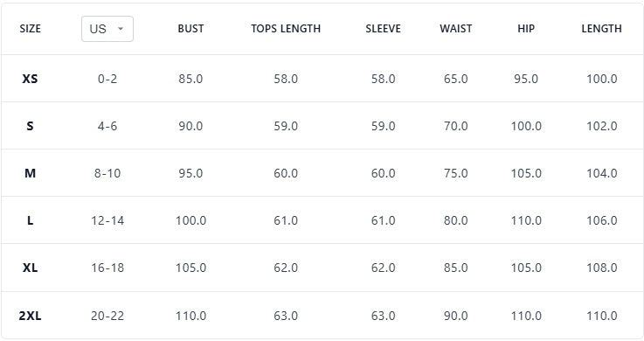
Task: Select the LENGTH column header
Action: [x=602, y=29]
